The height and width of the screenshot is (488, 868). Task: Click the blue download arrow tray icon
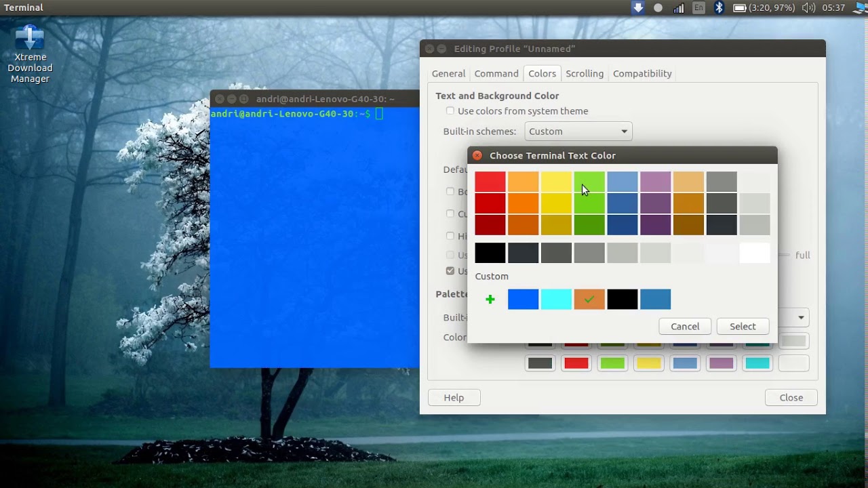tap(638, 7)
